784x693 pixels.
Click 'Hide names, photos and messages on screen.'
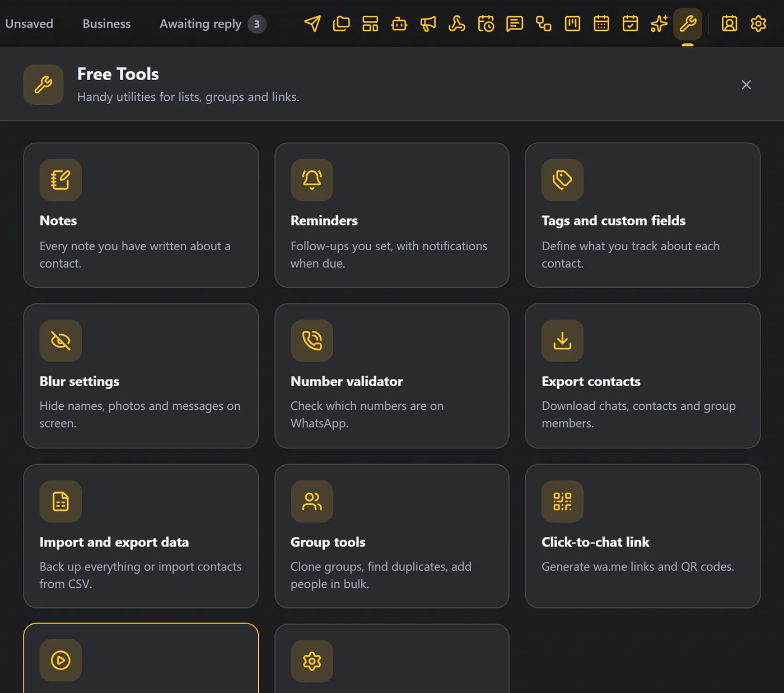(140, 414)
